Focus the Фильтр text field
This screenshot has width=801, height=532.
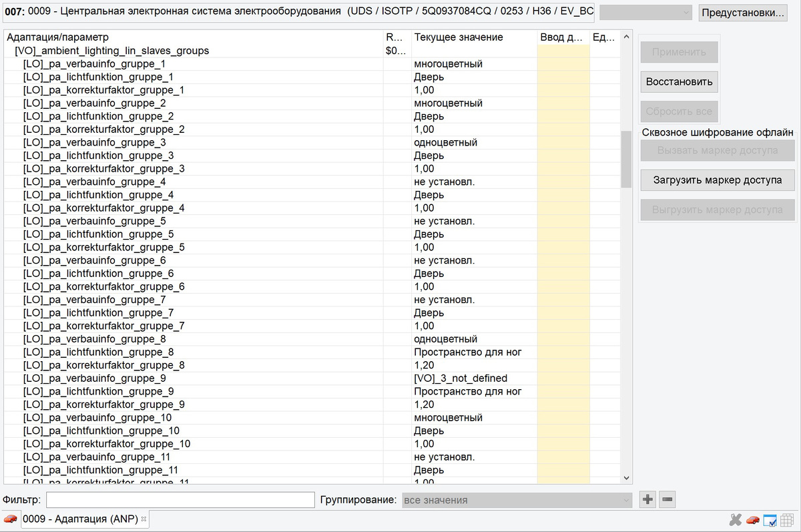(180, 500)
